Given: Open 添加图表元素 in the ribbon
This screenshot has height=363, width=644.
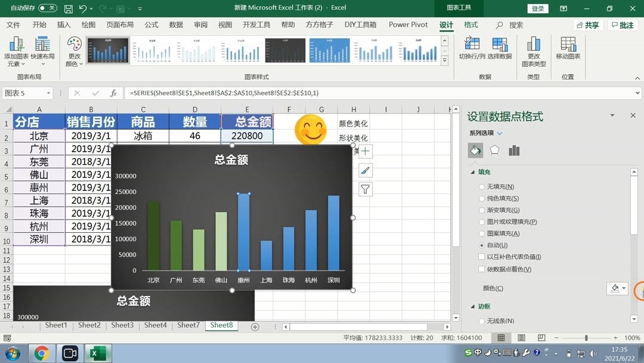Looking at the screenshot, I should (x=16, y=48).
